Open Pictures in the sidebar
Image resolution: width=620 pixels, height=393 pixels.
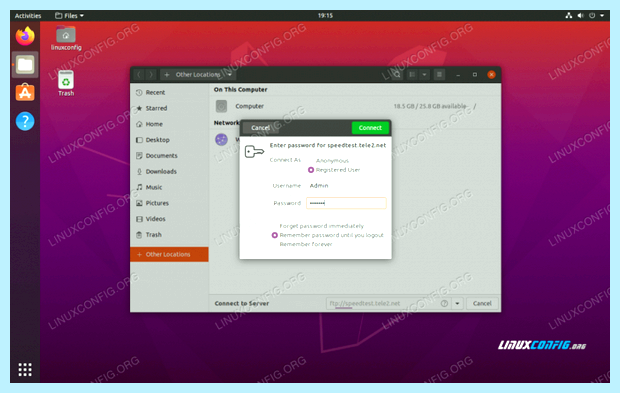[169, 203]
